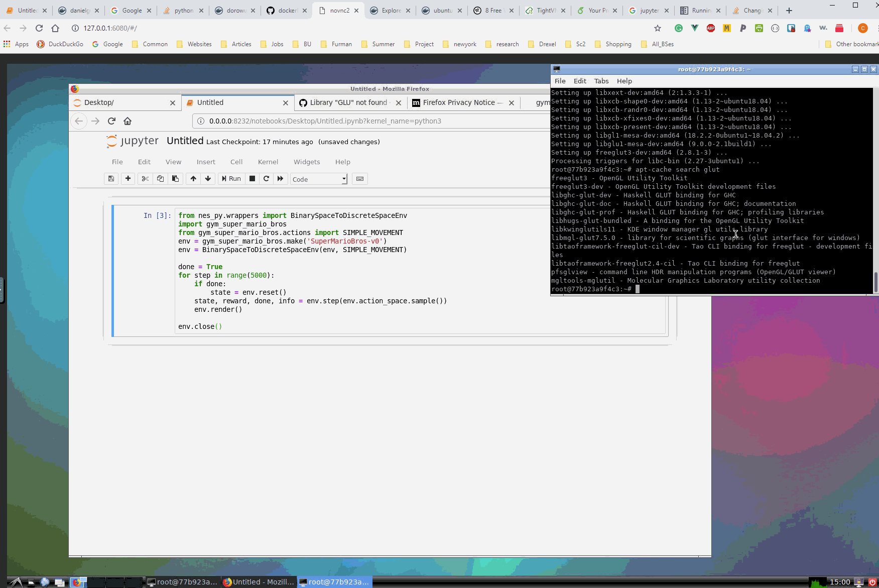Viewport: 879px width, 588px height.
Task: Restart the kernel with the circular arrow
Action: [266, 179]
